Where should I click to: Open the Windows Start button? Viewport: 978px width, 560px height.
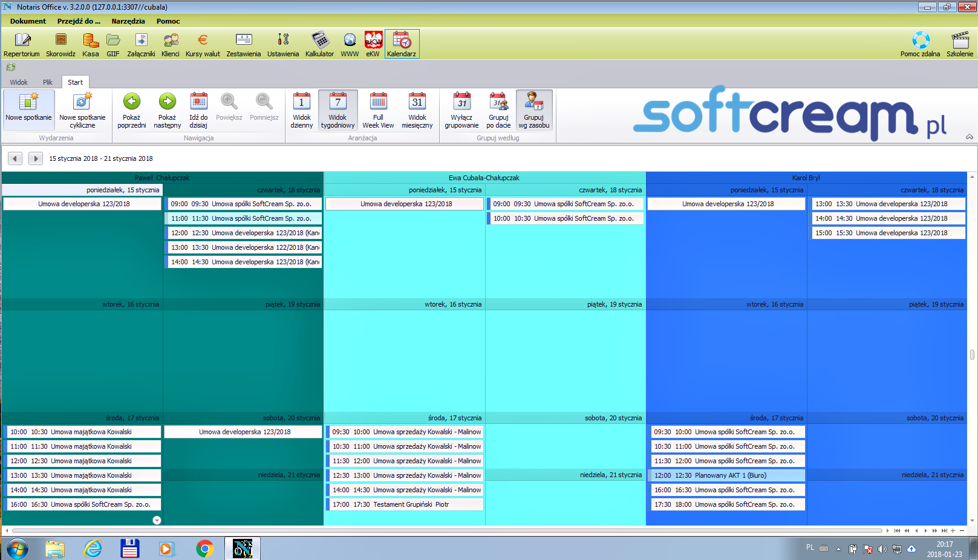point(17,549)
